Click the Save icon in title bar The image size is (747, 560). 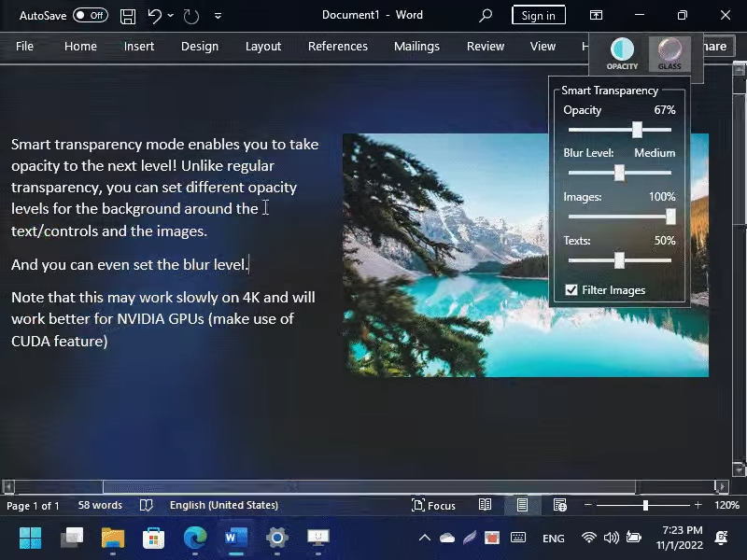click(x=128, y=16)
